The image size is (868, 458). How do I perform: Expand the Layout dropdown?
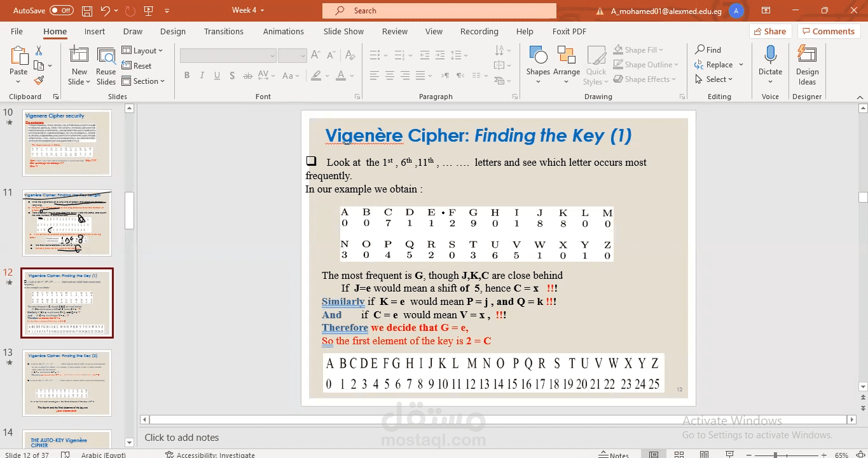click(x=142, y=51)
